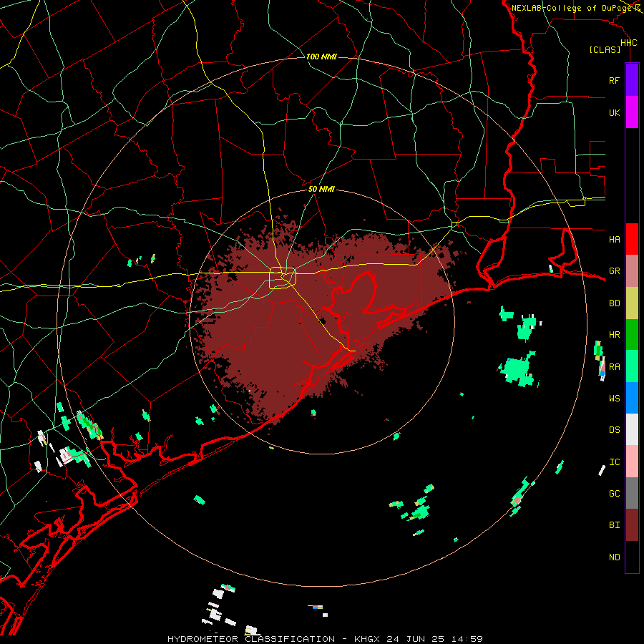Click the 'IC' legend label
The image size is (644, 644).
click(x=614, y=462)
